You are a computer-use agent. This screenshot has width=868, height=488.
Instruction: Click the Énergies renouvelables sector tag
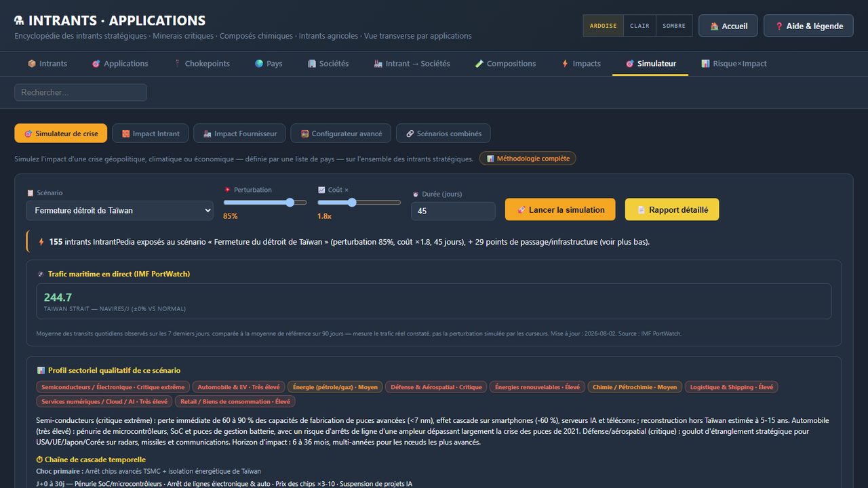(537, 387)
